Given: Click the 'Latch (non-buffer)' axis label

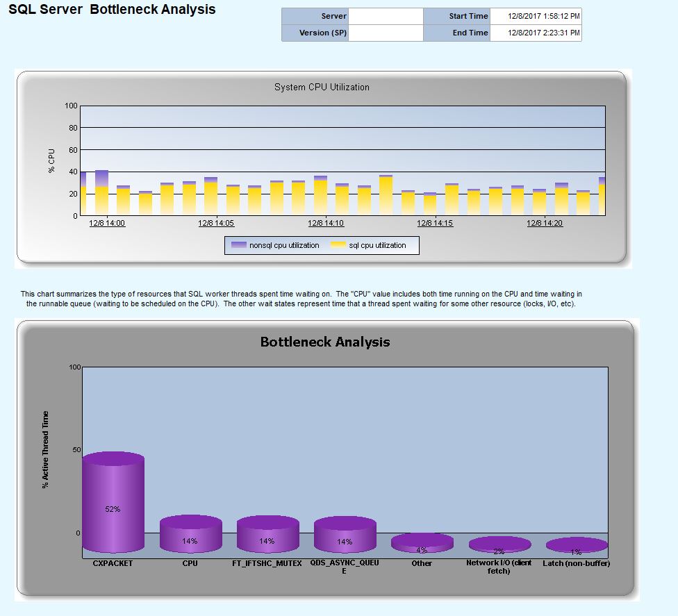Looking at the screenshot, I should pos(577,563).
